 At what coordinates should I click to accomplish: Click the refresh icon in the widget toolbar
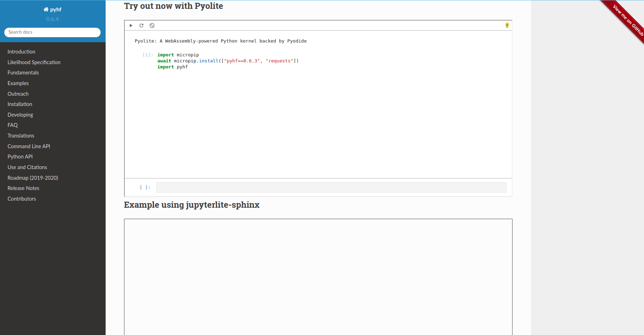141,25
